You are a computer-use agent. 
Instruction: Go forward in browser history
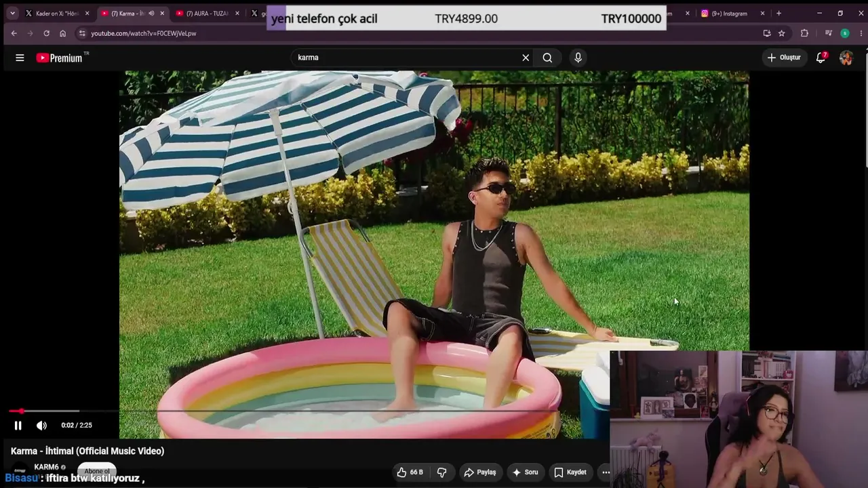click(30, 33)
